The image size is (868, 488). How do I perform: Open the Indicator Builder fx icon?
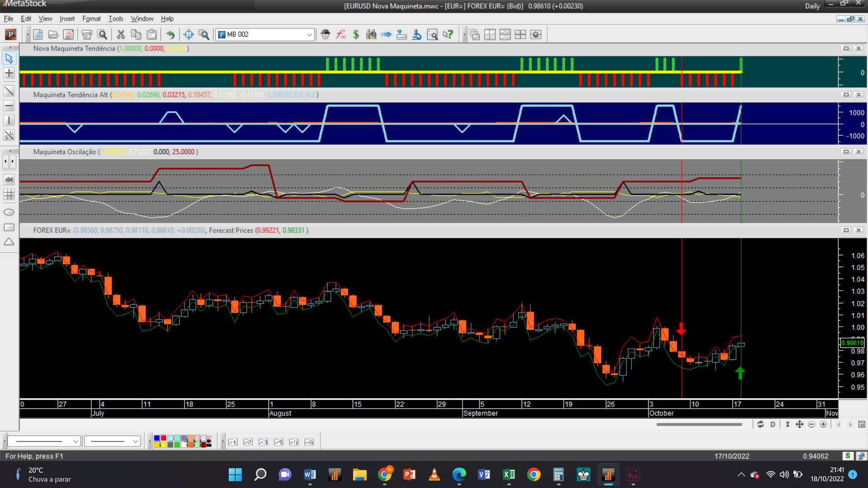pos(341,34)
